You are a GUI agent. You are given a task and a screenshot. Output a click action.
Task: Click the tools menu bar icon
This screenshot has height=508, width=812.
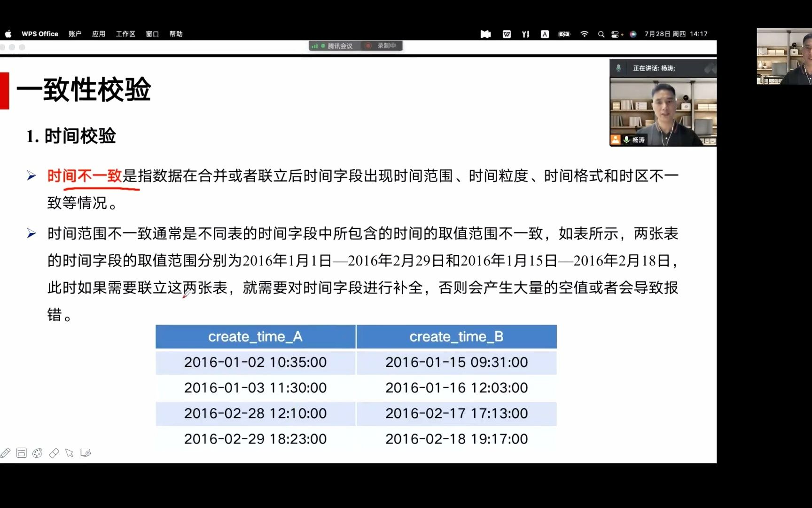point(526,34)
